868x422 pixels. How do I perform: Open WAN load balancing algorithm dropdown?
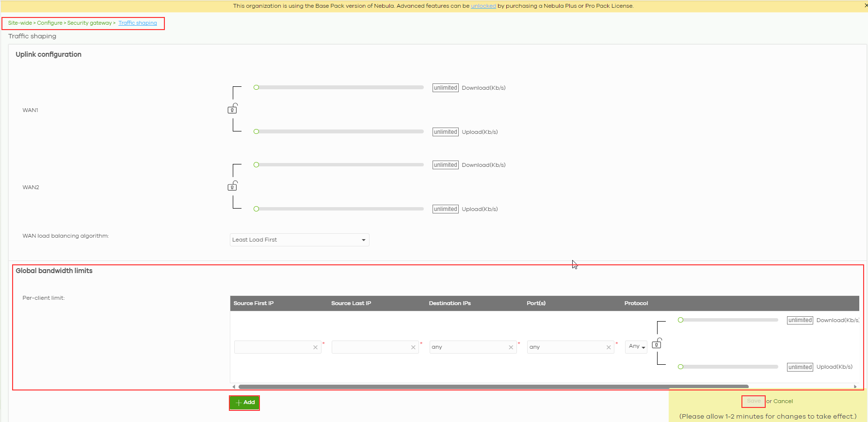(x=299, y=240)
